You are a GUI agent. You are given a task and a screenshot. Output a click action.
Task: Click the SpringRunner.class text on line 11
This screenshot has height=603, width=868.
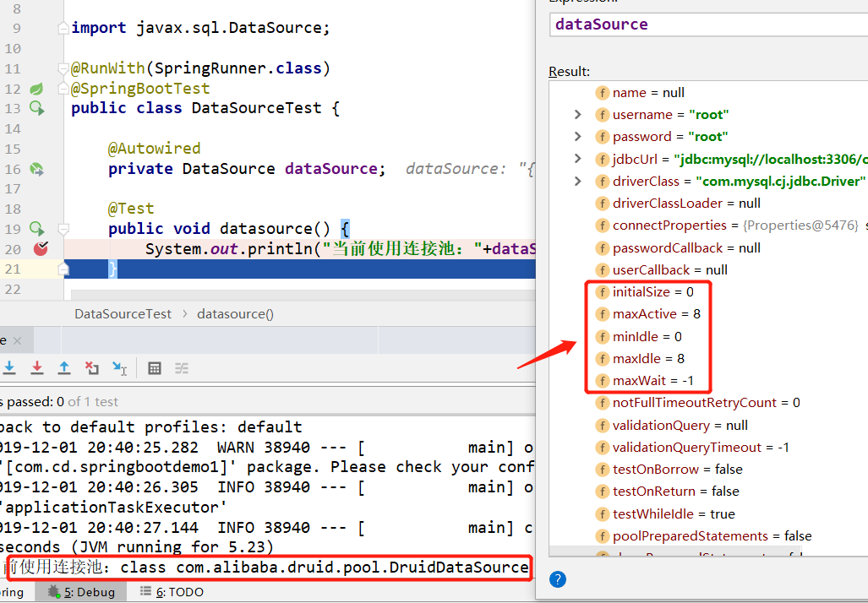[237, 68]
